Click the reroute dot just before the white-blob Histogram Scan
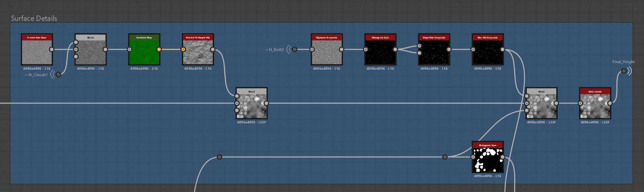Viewport: 644px width, 192px height. pyautogui.click(x=445, y=157)
